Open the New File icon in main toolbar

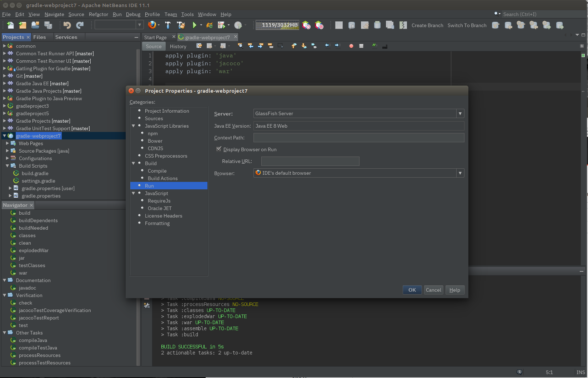pyautogui.click(x=10, y=25)
